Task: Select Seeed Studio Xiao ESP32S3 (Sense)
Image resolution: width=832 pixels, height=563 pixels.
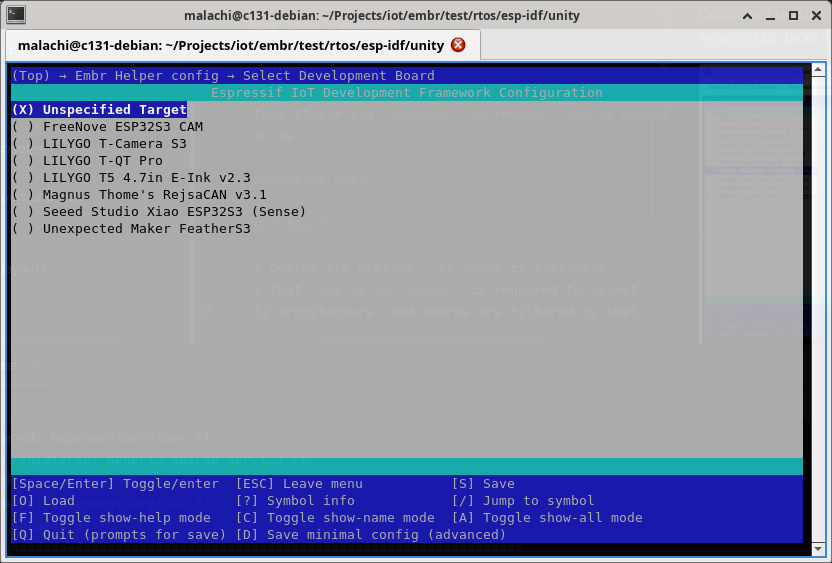Action: (x=159, y=212)
